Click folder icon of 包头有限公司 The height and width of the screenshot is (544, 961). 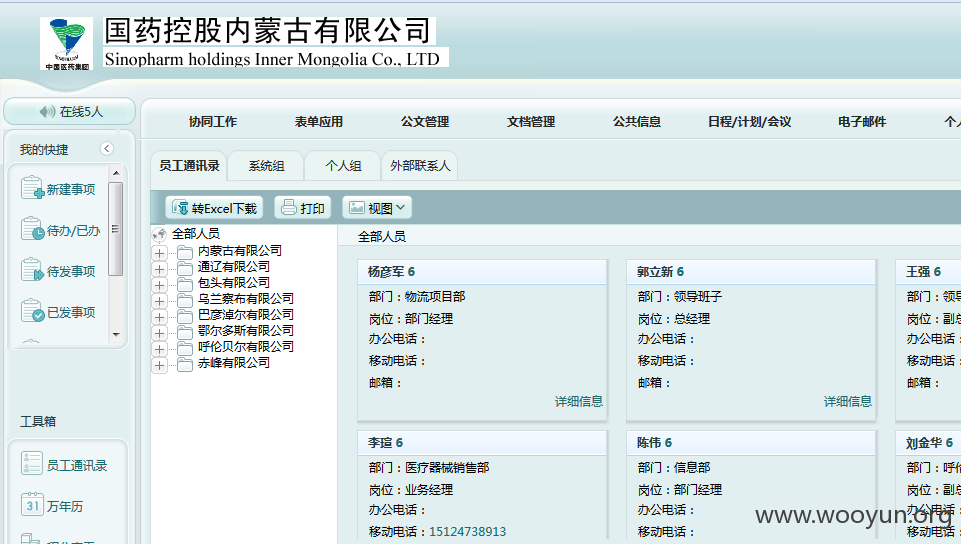185,284
